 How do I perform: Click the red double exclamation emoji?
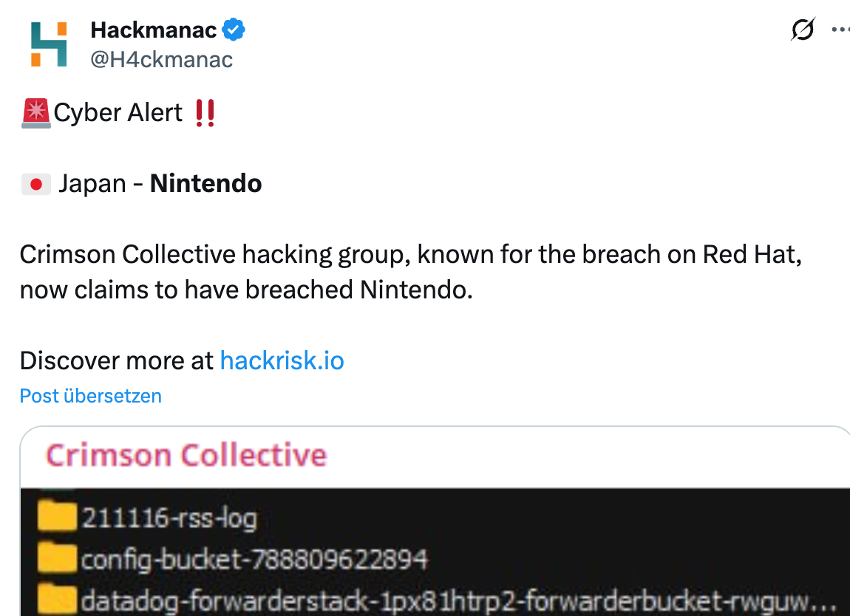pos(204,114)
